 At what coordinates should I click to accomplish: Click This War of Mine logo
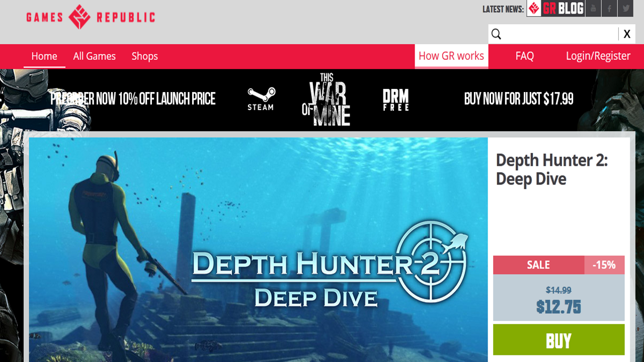tap(326, 100)
